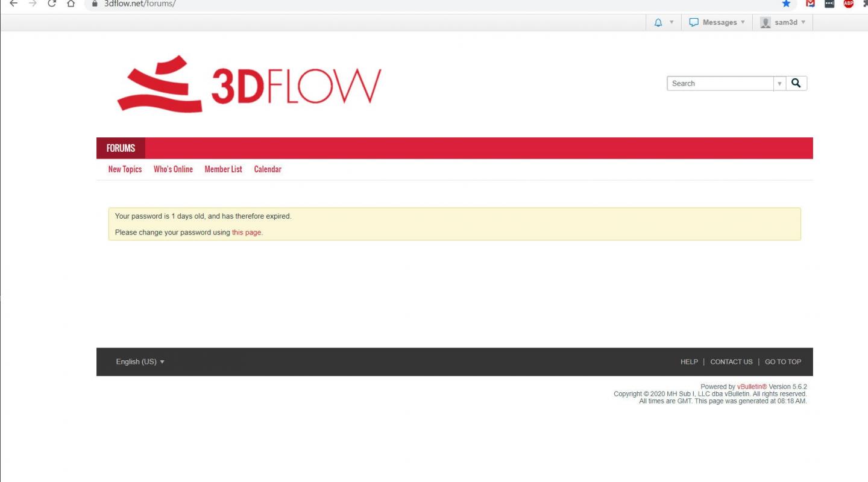
Task: Click inside the Search text field
Action: (720, 84)
